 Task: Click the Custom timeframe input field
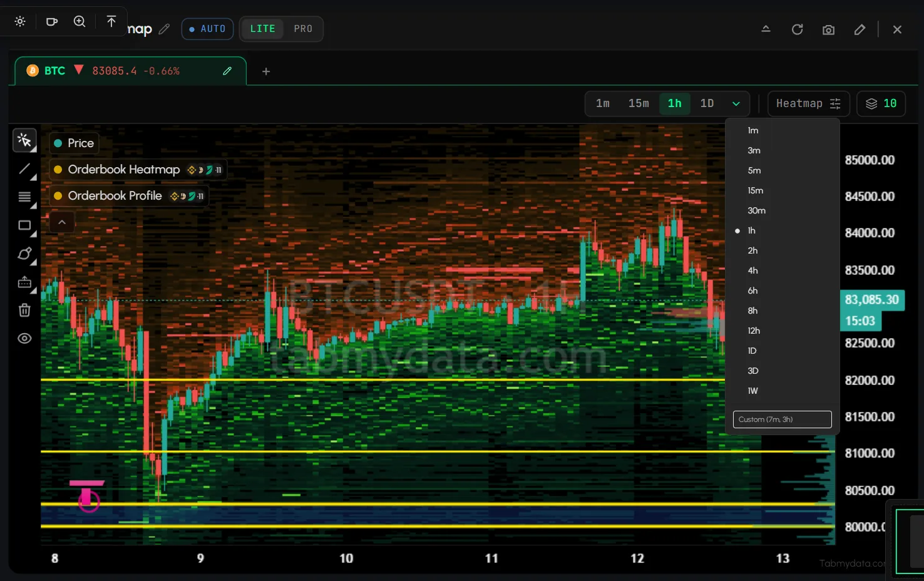pos(782,419)
